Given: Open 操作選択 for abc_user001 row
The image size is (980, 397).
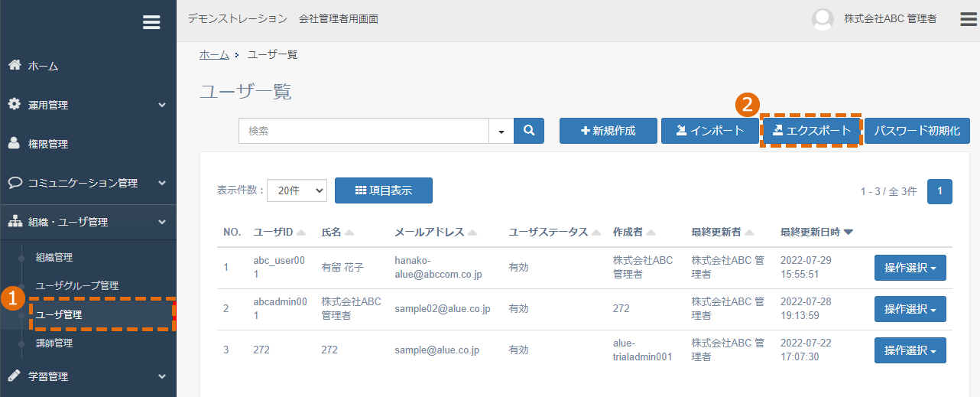Looking at the screenshot, I should tap(910, 268).
